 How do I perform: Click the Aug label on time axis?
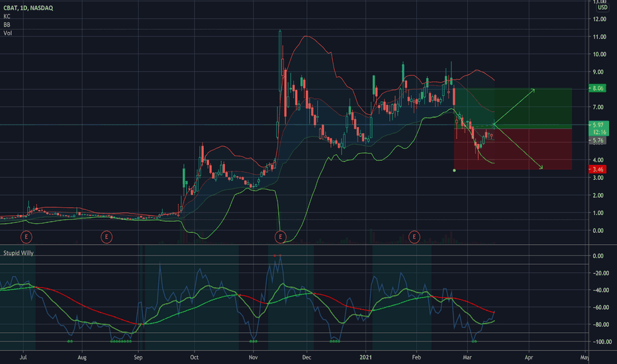(82, 357)
